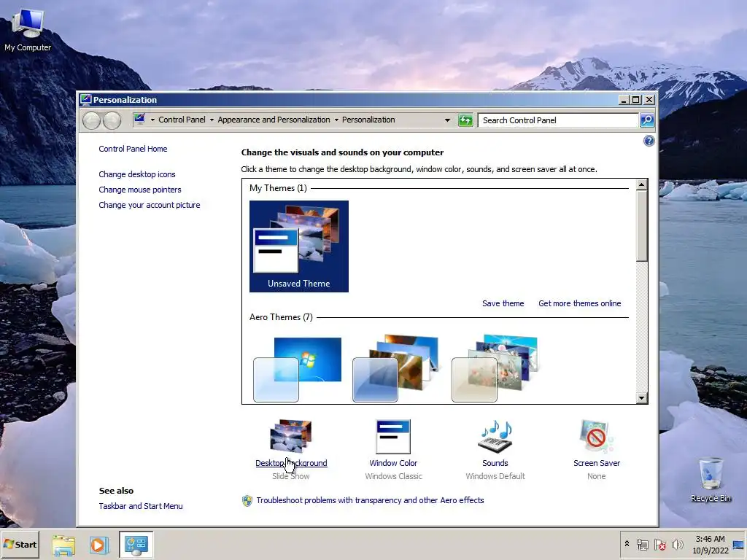
Task: Click the search magnifier button
Action: (647, 120)
